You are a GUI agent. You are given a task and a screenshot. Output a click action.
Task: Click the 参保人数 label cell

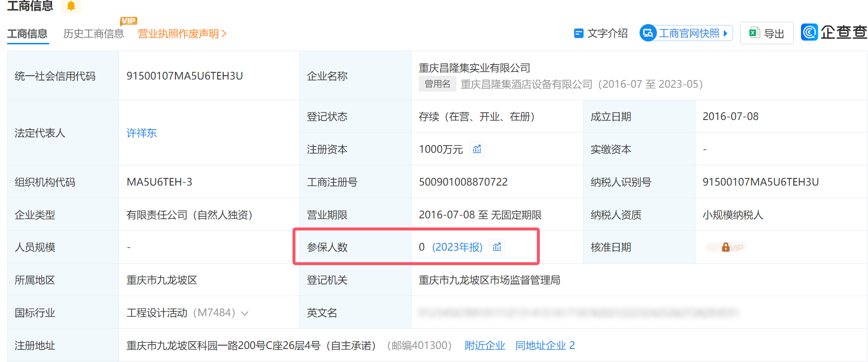click(355, 247)
